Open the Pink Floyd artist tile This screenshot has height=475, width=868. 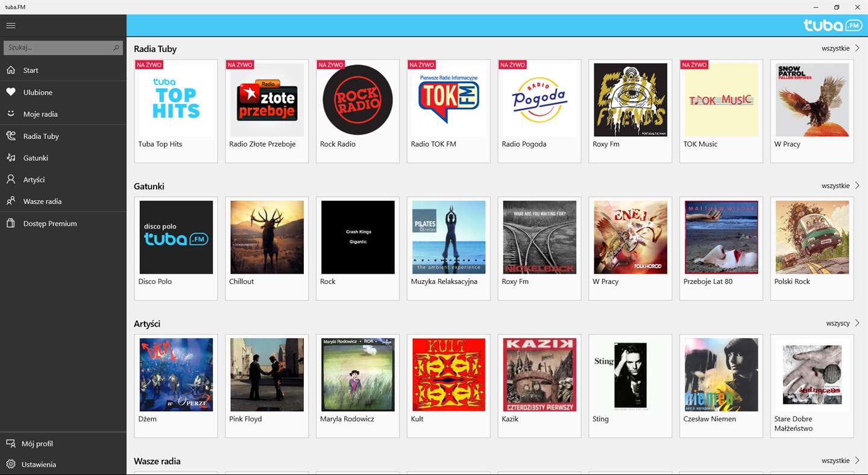(x=267, y=386)
